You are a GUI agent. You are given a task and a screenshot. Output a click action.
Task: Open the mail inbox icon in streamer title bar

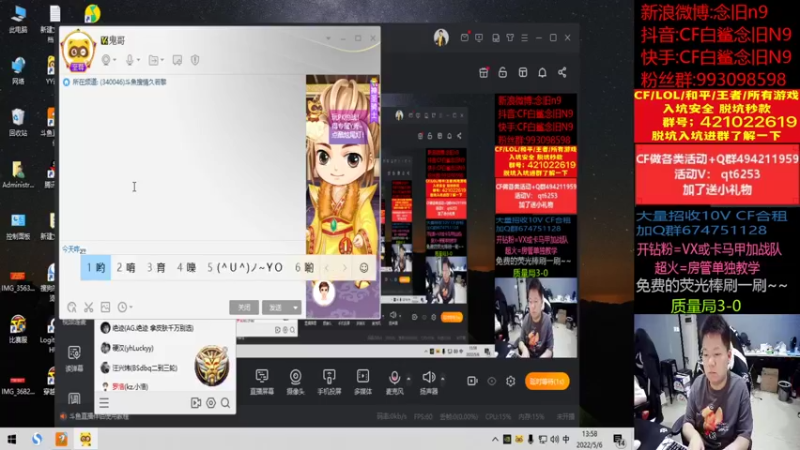[464, 38]
